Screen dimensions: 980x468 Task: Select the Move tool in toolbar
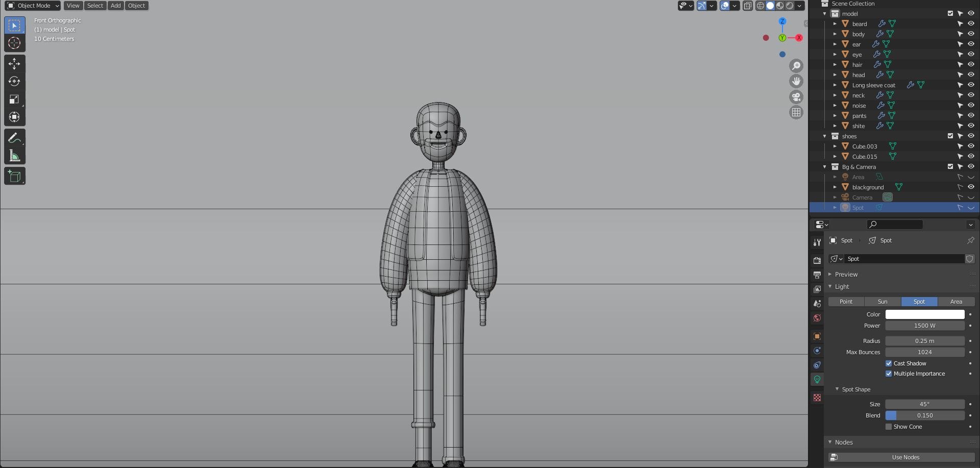click(x=14, y=64)
